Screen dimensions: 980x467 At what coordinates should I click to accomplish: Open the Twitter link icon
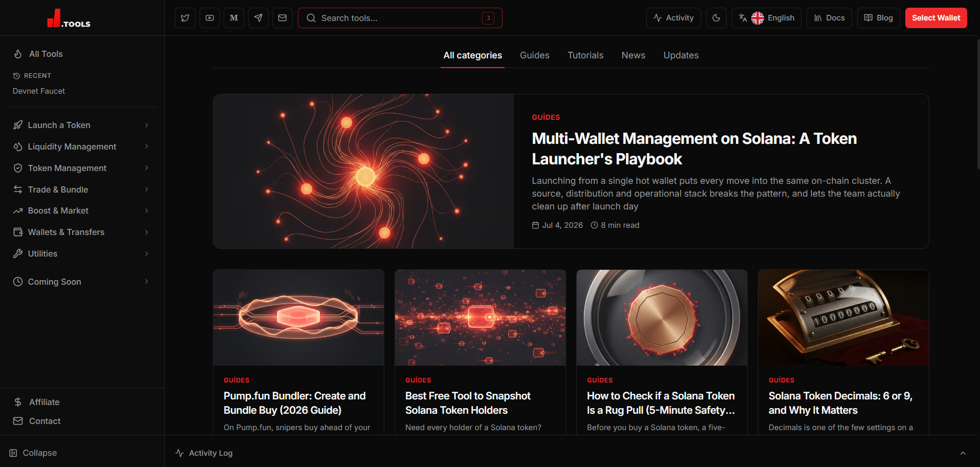(185, 18)
